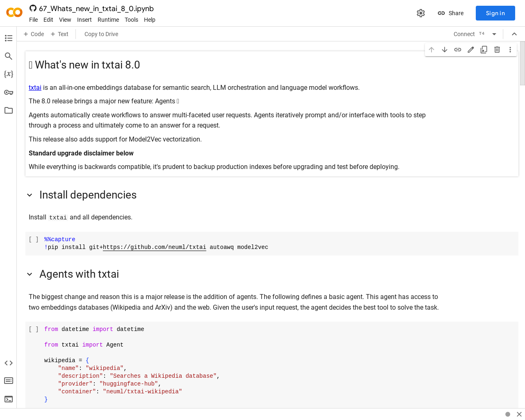Image resolution: width=525 pixels, height=420 pixels.
Task: Add a new Code cell
Action: coord(34,34)
